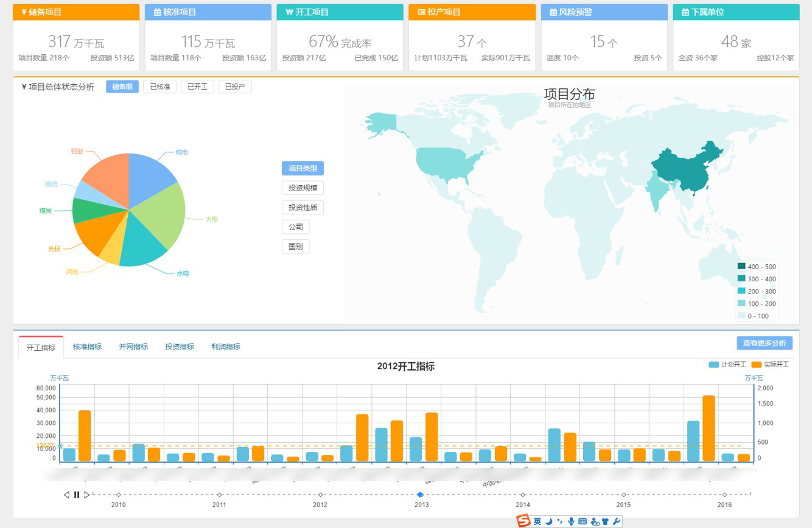Click the 400 - 500 map legend swatch
The width and height of the screenshot is (812, 528).
(741, 266)
